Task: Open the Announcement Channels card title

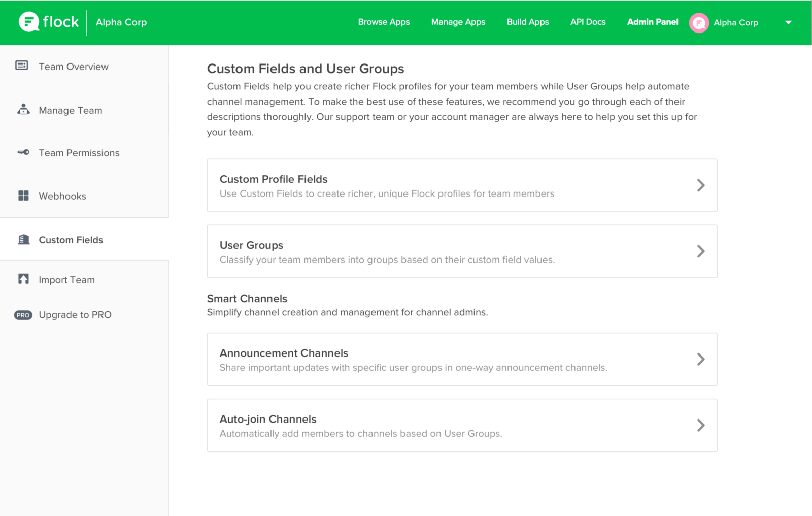Action: point(284,353)
